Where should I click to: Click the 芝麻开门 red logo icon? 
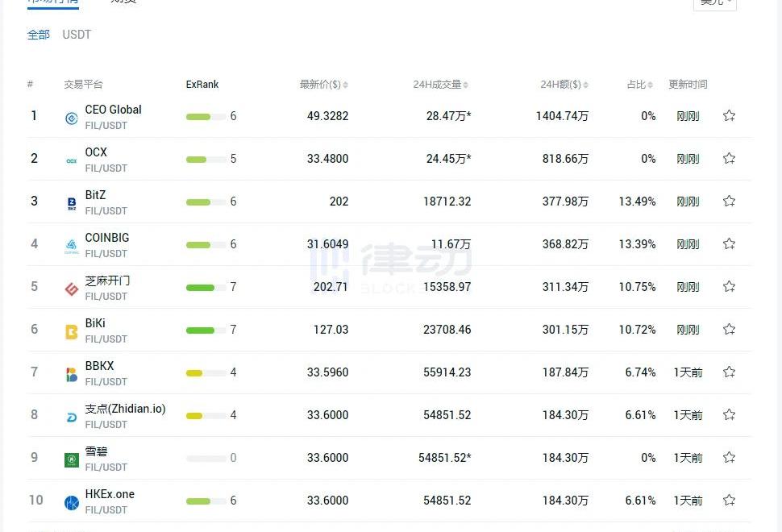click(x=72, y=289)
